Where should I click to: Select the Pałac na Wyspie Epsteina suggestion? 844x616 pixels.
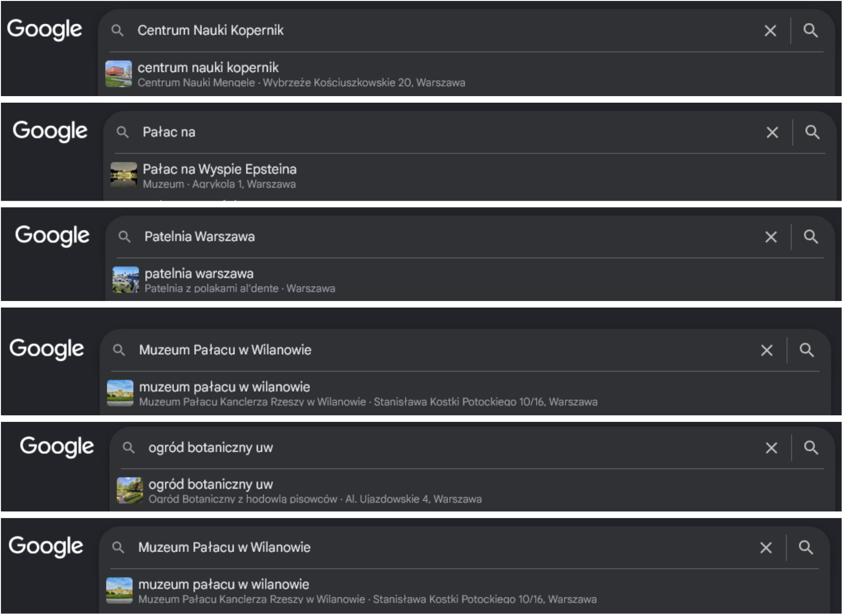click(470, 176)
